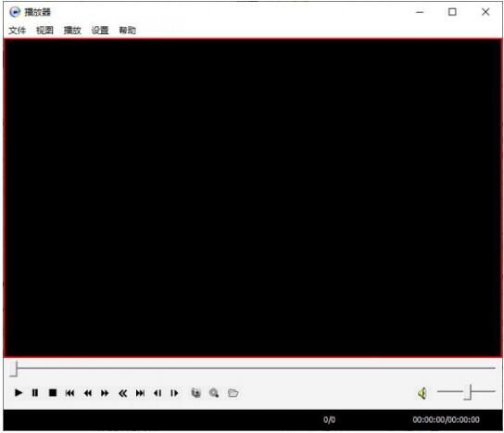
Task: Click the snapshot capture icon
Action: pos(196,393)
